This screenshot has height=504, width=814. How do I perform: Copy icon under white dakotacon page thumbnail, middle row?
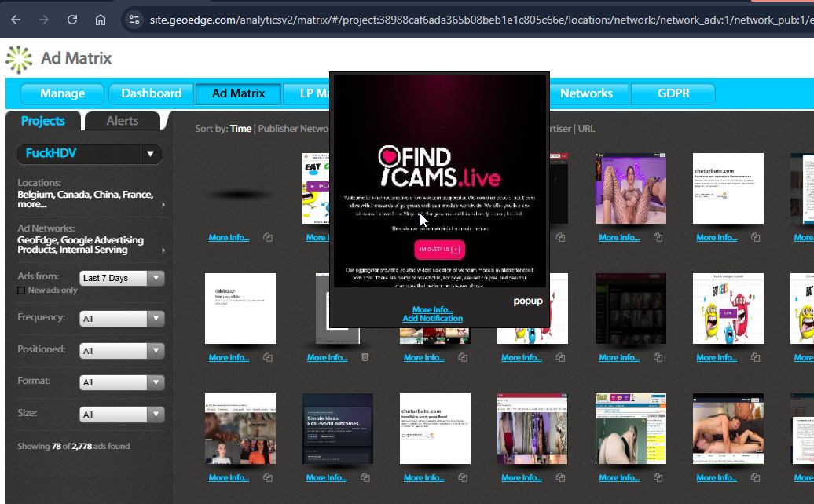point(268,358)
